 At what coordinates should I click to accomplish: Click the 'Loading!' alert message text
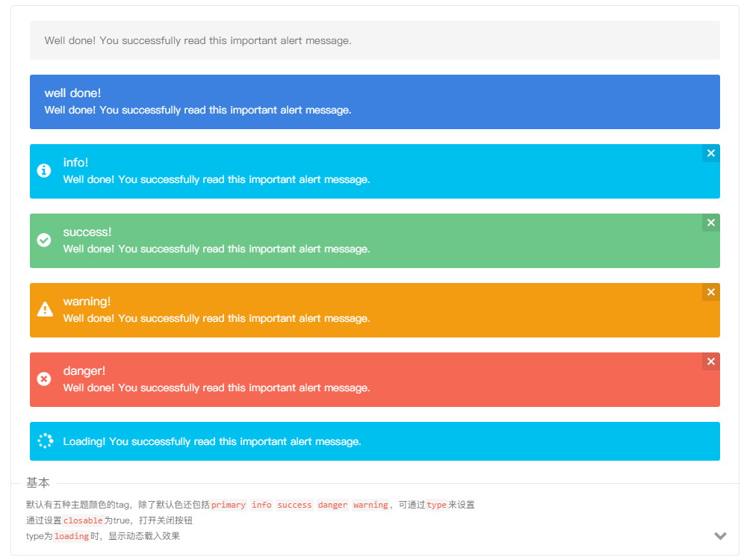pos(212,441)
